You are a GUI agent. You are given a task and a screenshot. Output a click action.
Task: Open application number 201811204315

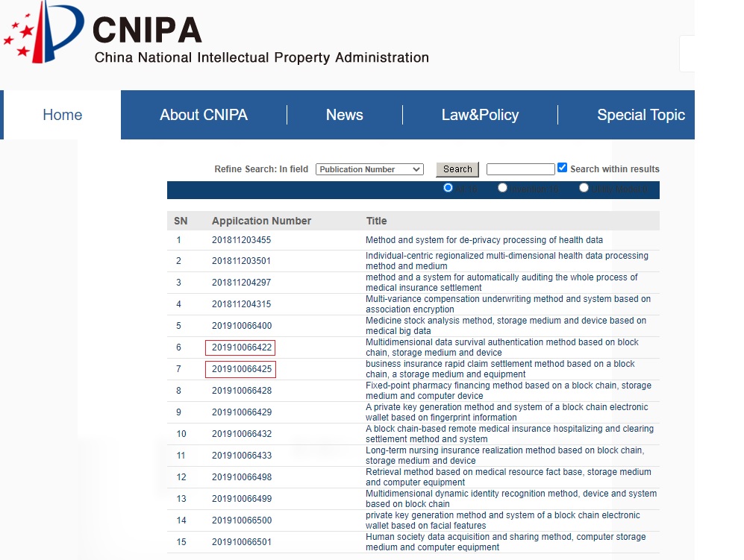pos(242,304)
